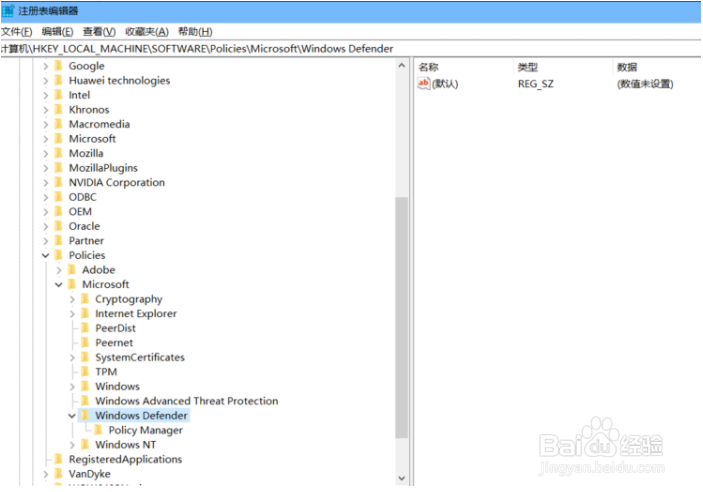Select the (默认) value entry

point(445,84)
